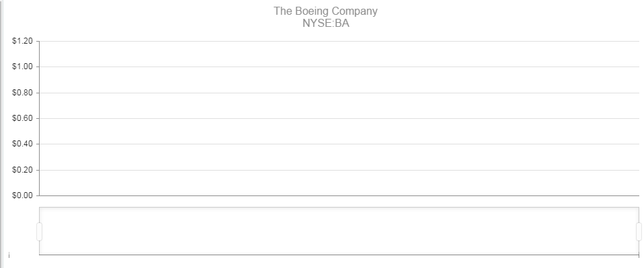Image resolution: width=644 pixels, height=268 pixels.
Task: Click inside the navigator range selector area
Action: (339, 231)
